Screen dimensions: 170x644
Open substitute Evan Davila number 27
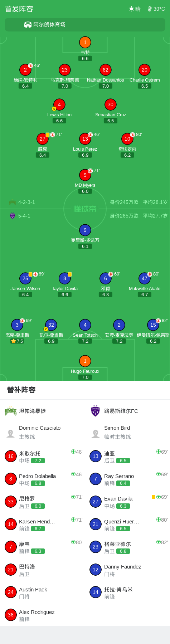(127, 502)
